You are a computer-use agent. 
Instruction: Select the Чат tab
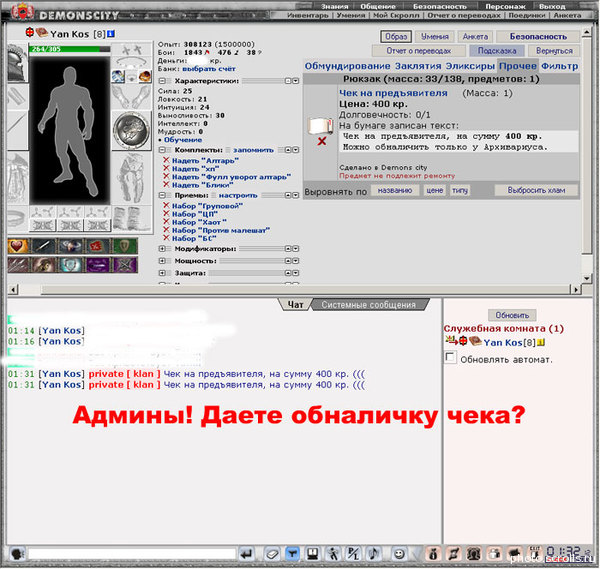295,305
